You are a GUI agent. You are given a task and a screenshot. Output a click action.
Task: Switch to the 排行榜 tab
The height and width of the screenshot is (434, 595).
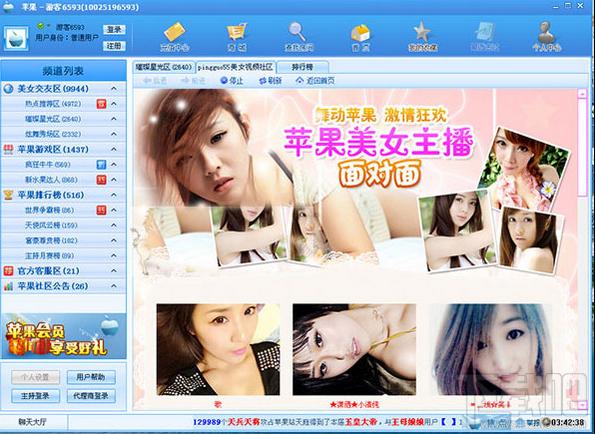(x=302, y=67)
